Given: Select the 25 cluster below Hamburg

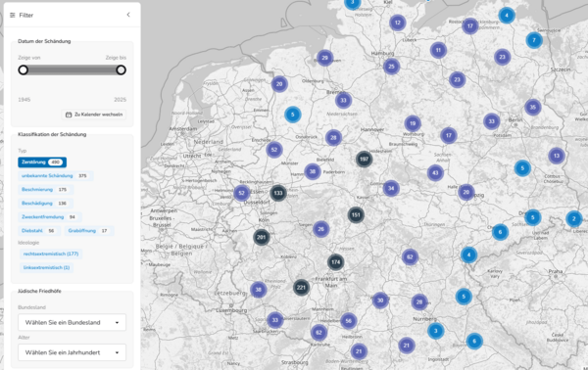Looking at the screenshot, I should [391, 67].
